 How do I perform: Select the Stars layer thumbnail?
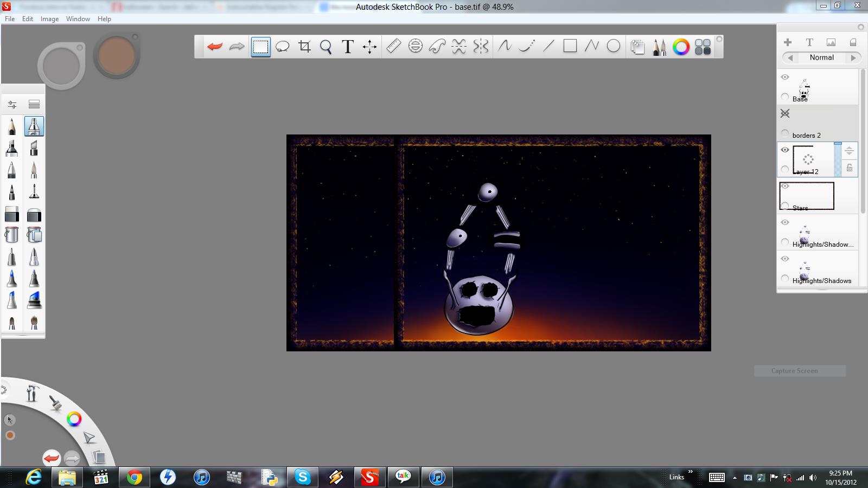click(x=807, y=196)
